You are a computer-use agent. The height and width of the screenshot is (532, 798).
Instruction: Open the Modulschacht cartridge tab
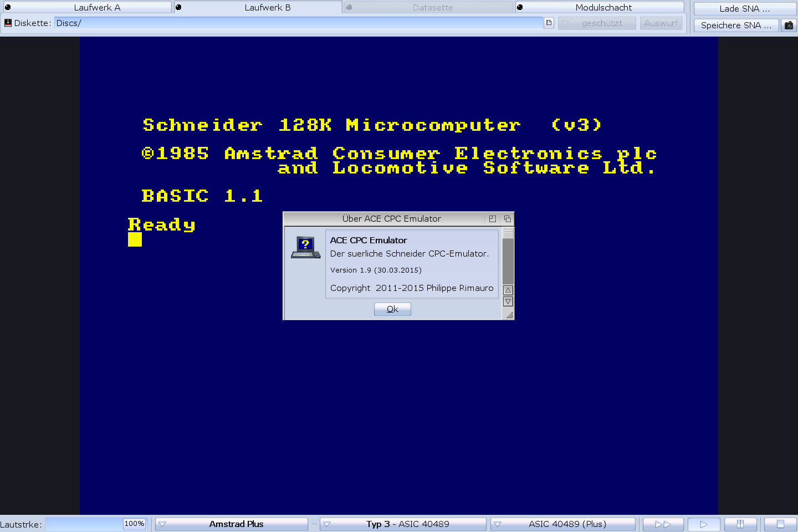pos(600,7)
